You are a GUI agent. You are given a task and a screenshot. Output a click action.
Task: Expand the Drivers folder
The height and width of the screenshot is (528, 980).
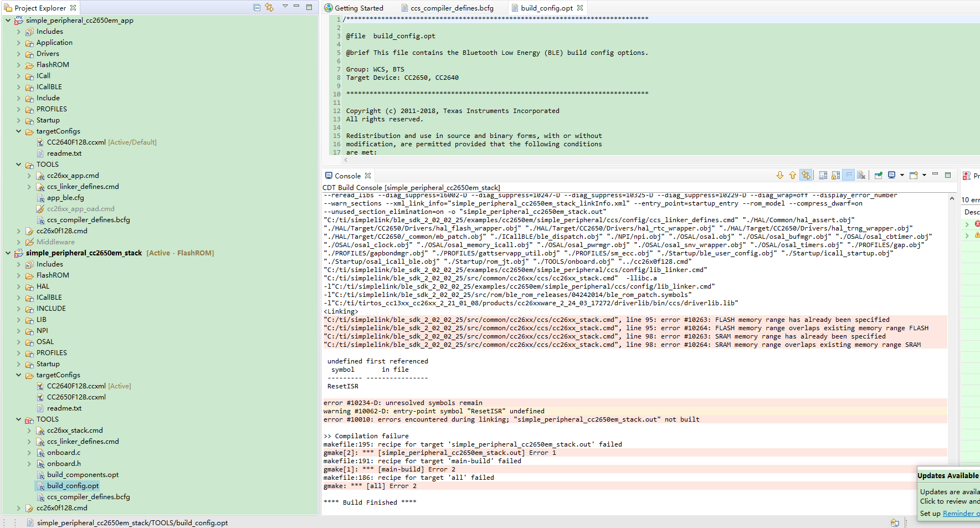[x=18, y=54]
